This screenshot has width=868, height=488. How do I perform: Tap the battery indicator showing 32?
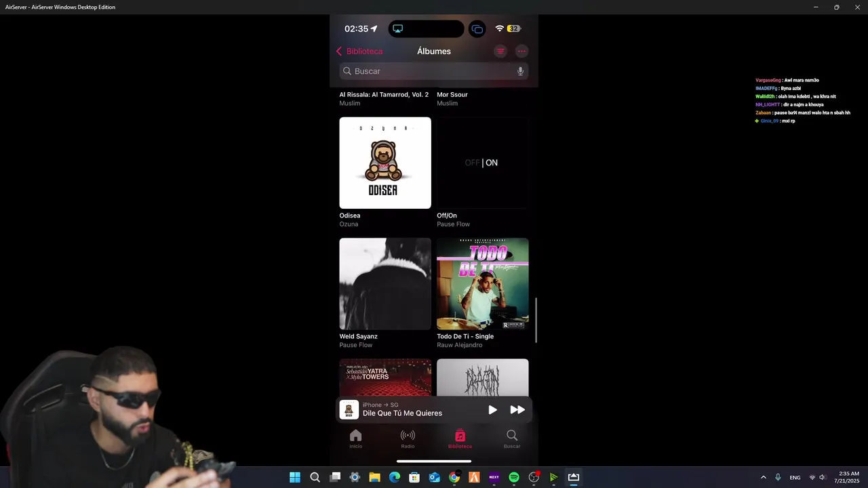[x=514, y=29]
